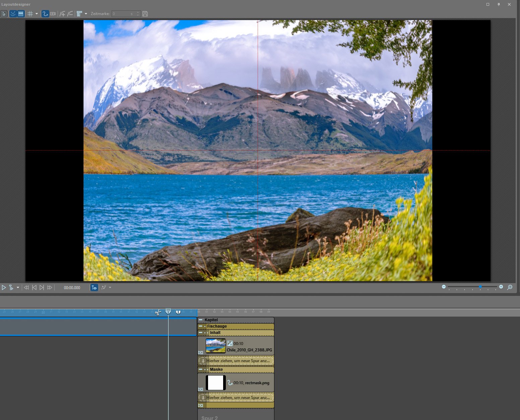Toggle the motion path icon in toolbar
520x420 pixels.
(45, 14)
